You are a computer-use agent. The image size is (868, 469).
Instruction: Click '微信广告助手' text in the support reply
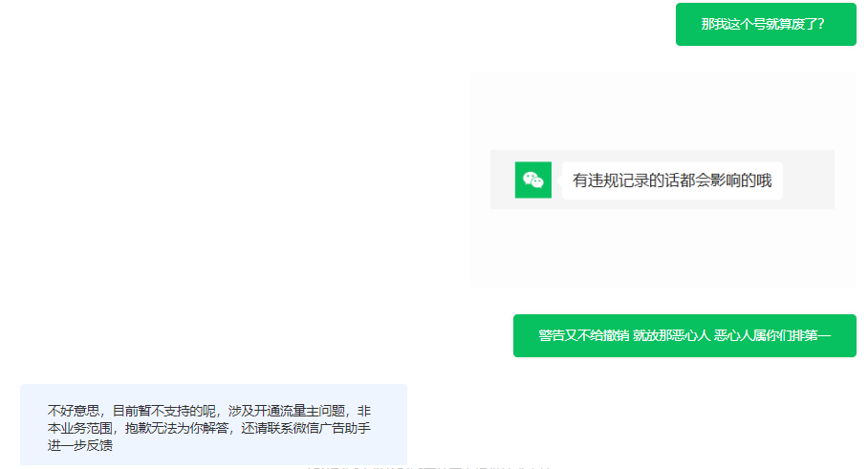pyautogui.click(x=332, y=428)
